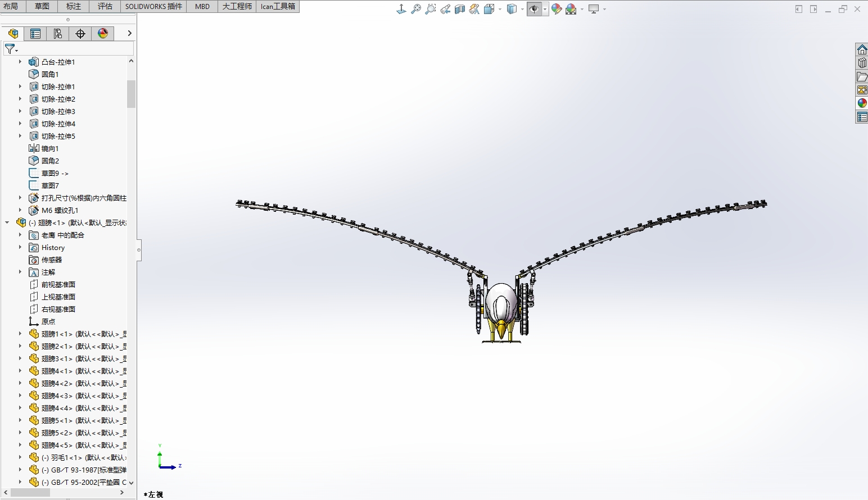Select ConfigurationManager tab icon

point(58,34)
